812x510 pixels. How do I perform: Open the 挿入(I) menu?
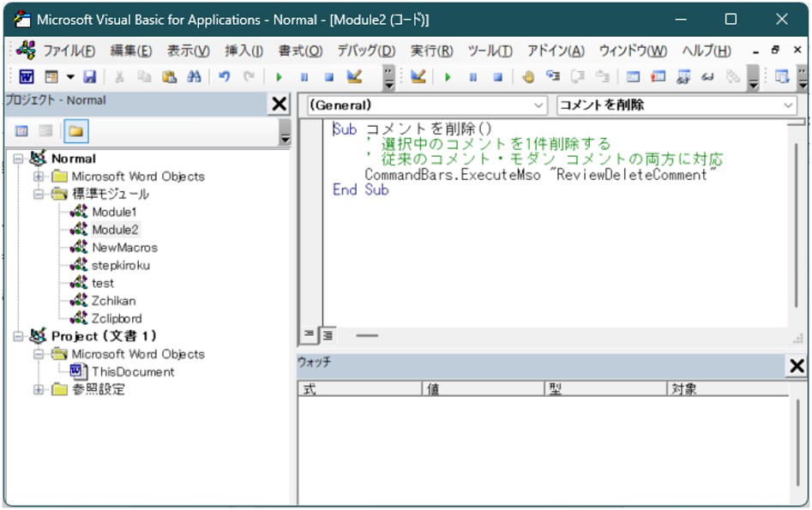[244, 51]
